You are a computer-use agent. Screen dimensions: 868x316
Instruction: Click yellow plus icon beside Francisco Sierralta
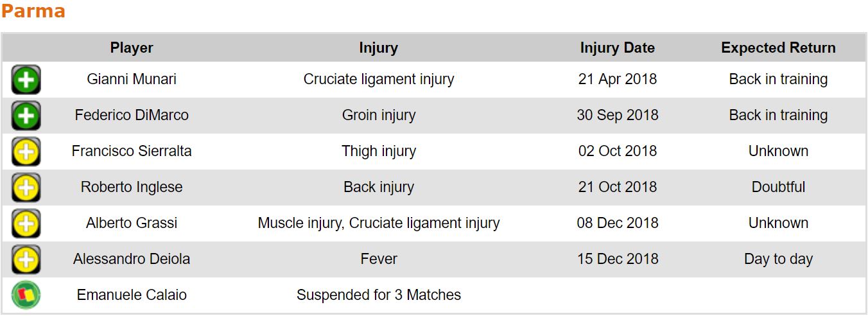(x=26, y=152)
